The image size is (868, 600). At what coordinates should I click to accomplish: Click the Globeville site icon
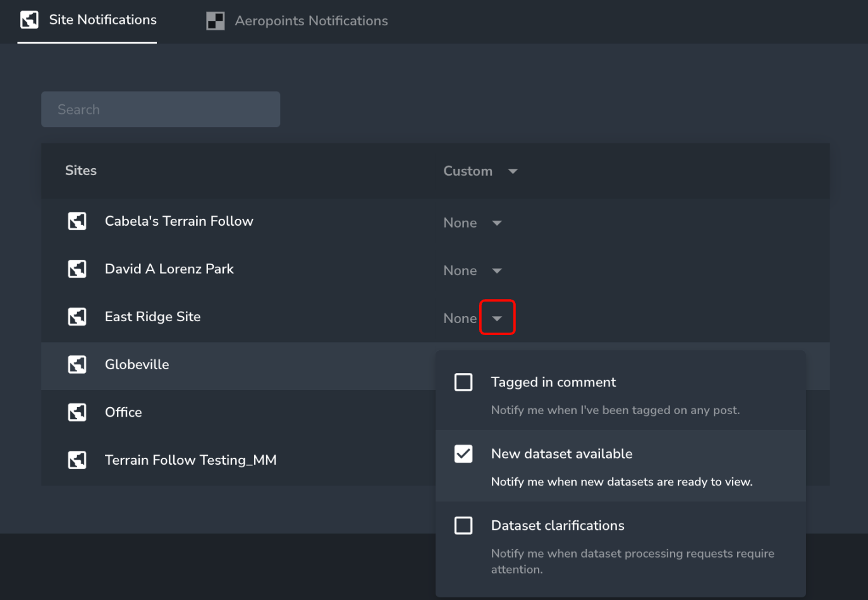77,365
